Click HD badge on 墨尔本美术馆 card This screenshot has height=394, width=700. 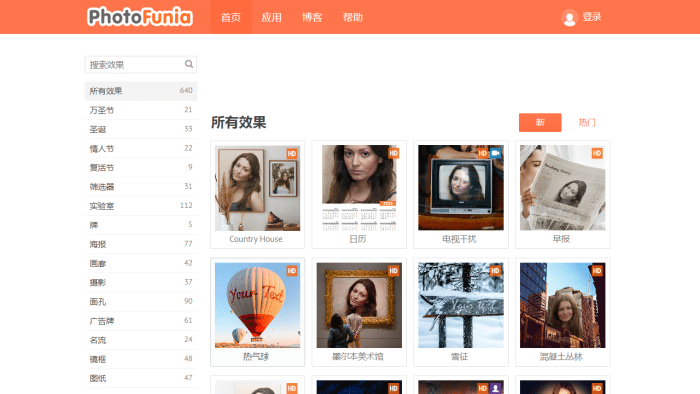(393, 271)
